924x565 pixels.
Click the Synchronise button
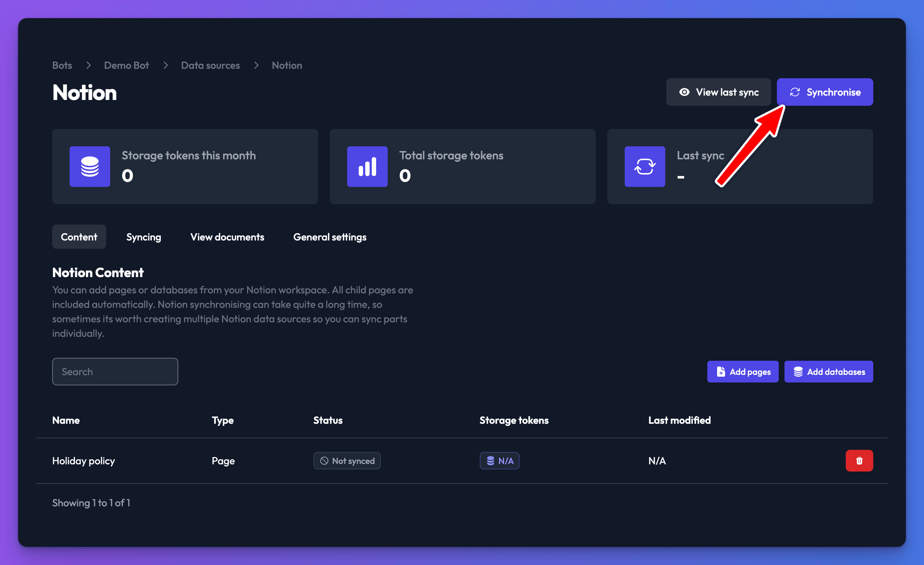[x=825, y=92]
